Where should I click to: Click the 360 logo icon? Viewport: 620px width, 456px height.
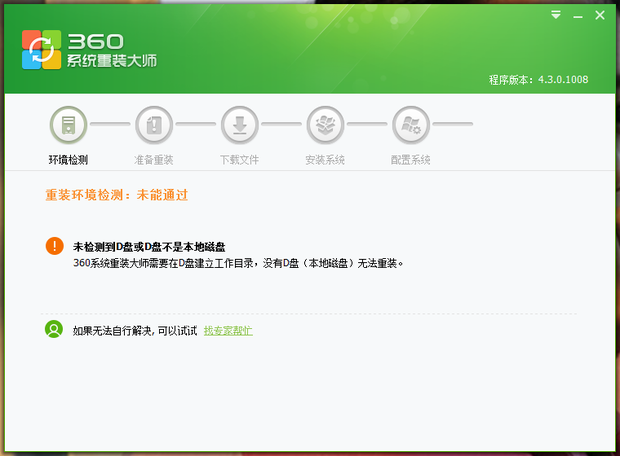click(42, 50)
